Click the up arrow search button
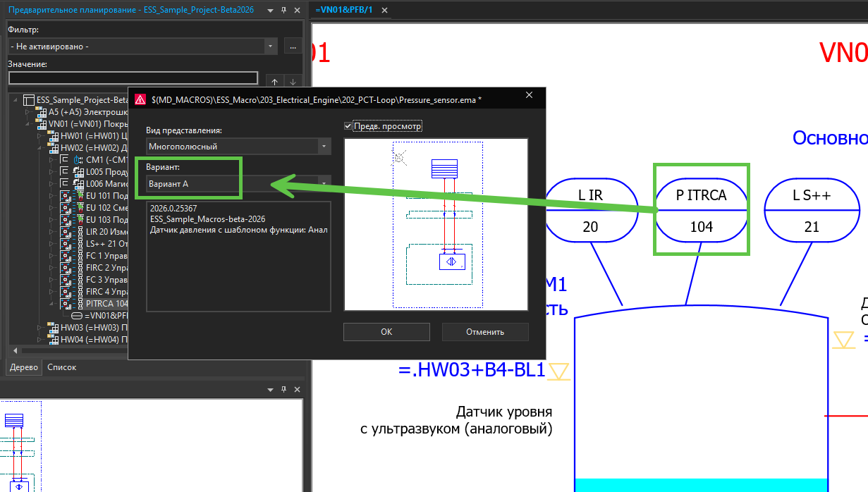Screen dimensions: 868x492 [275, 81]
